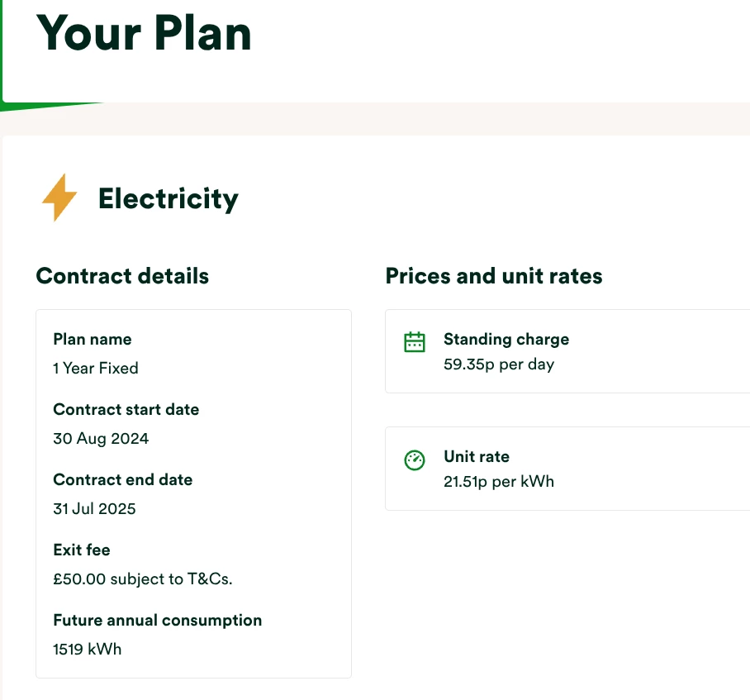Click the "Contract end date" label
Viewport: 750px width, 700px height.
click(122, 479)
